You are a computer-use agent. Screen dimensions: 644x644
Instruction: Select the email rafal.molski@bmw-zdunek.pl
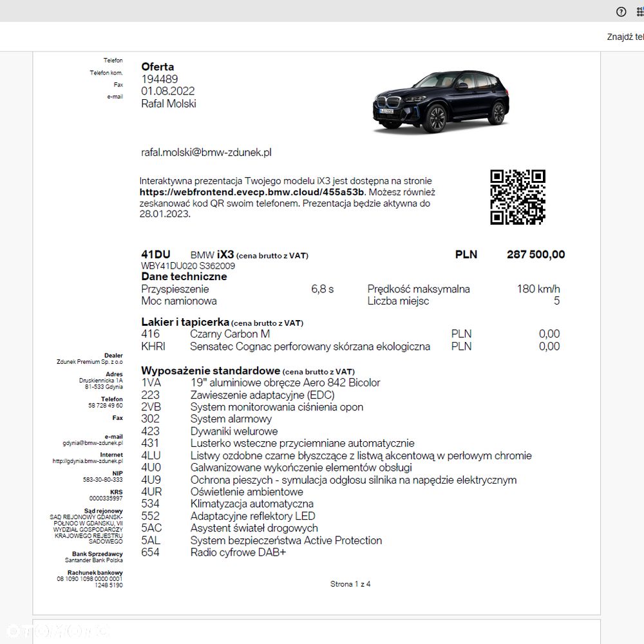pyautogui.click(x=206, y=153)
